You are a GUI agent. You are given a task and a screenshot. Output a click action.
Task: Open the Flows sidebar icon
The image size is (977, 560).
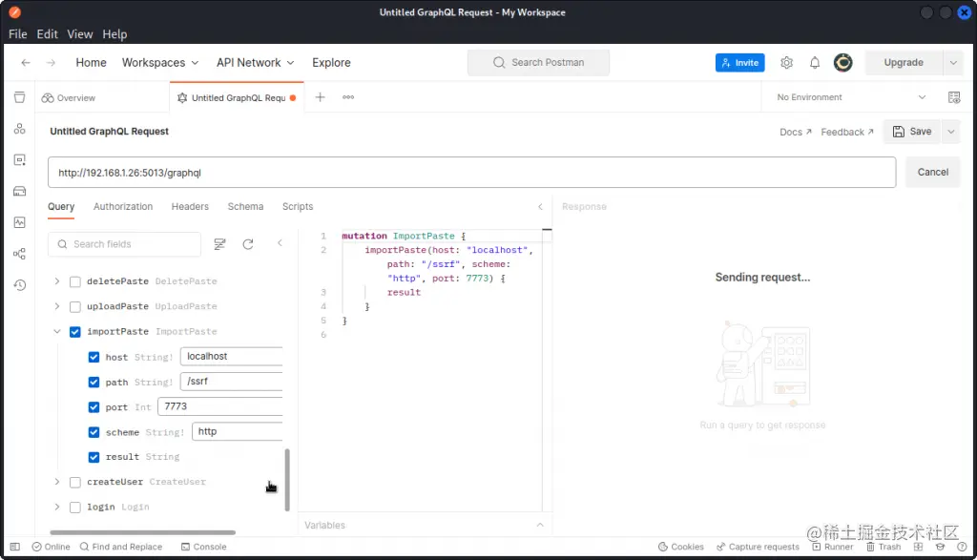(x=19, y=254)
